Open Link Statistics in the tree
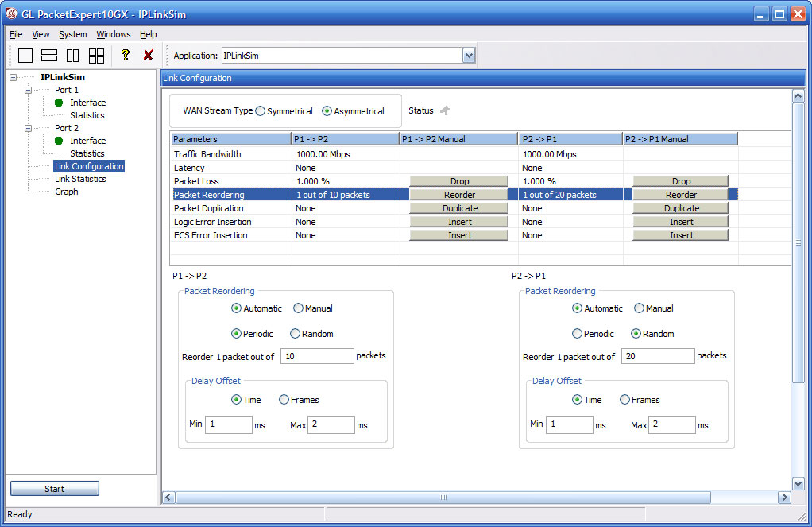The height and width of the screenshot is (527, 812). pos(80,179)
